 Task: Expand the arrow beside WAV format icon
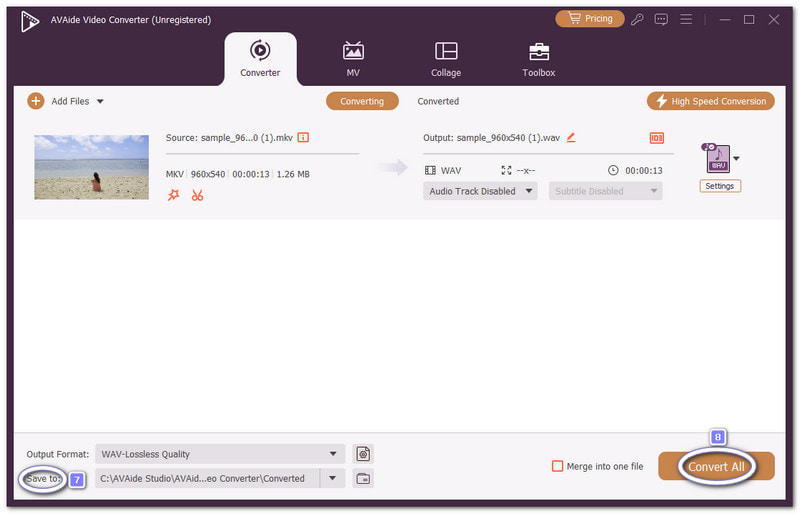[736, 159]
